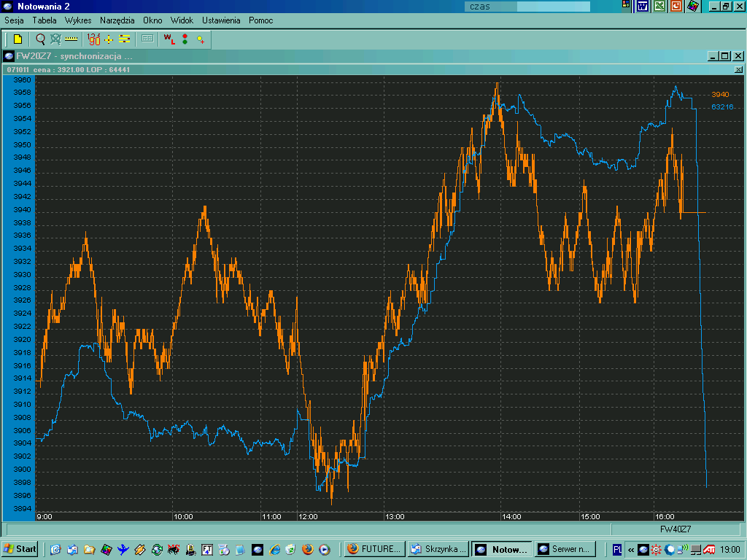Click the Windows Start button
Viewport: 747px width, 560px height.
pos(20,549)
